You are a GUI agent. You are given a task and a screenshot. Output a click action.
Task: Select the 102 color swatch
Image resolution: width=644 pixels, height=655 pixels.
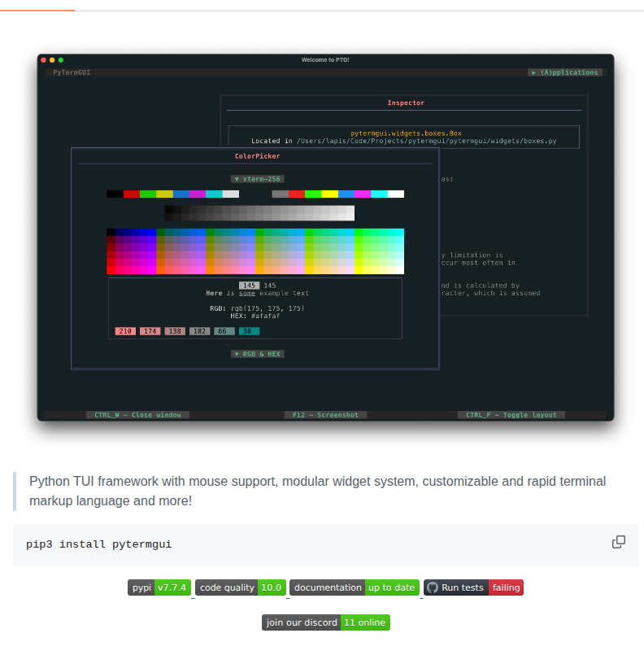(x=199, y=331)
